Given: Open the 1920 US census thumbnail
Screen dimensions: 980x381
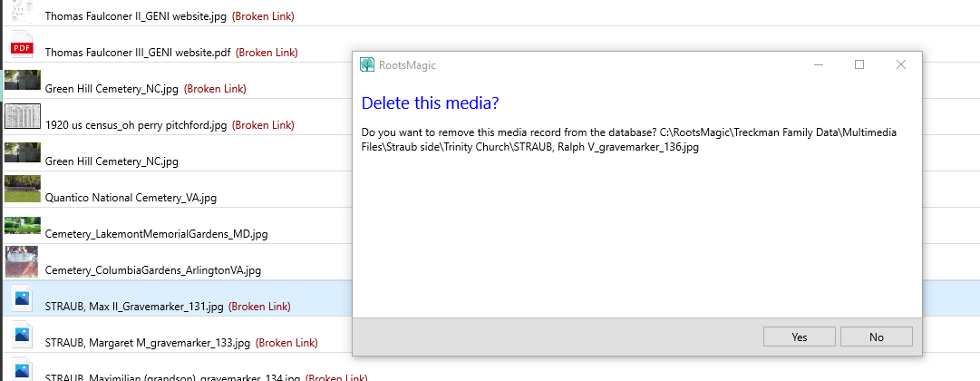Looking at the screenshot, I should tap(22, 117).
